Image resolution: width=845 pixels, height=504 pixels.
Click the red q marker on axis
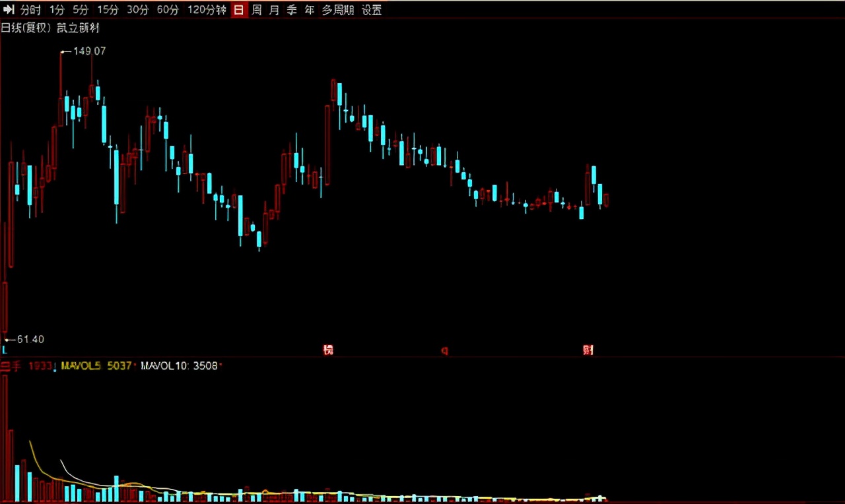coord(445,350)
